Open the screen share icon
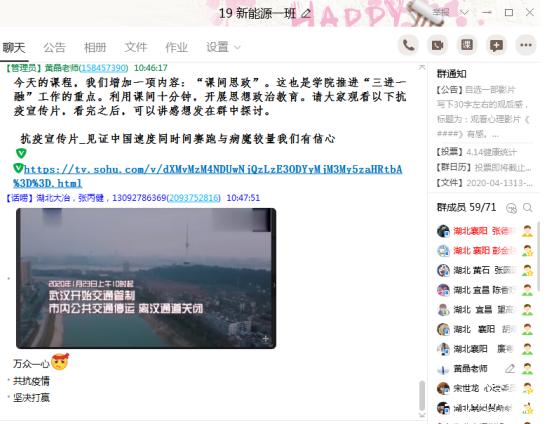 (467, 46)
